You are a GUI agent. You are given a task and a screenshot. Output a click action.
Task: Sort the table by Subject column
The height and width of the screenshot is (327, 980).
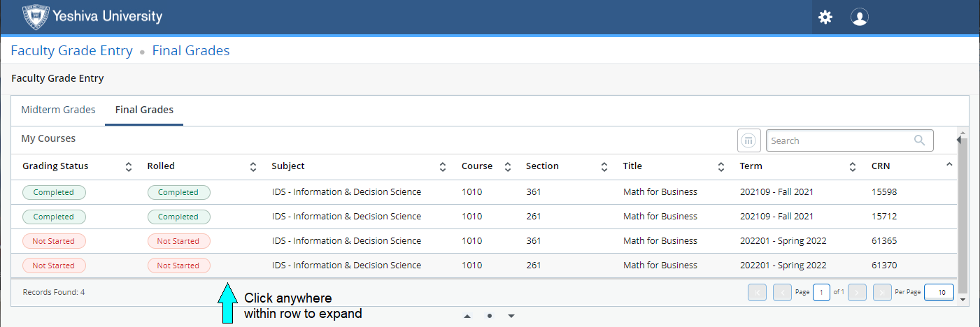point(443,166)
